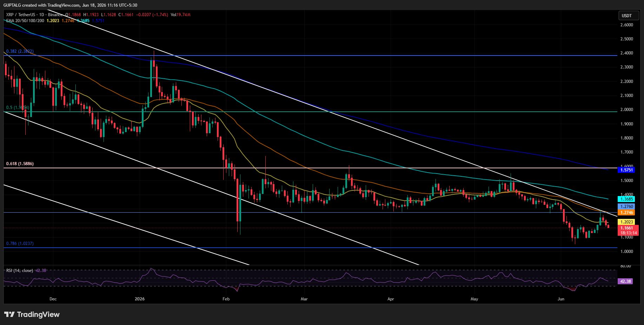
Task: Click the H 1.1923 high value
Action: click(x=91, y=15)
